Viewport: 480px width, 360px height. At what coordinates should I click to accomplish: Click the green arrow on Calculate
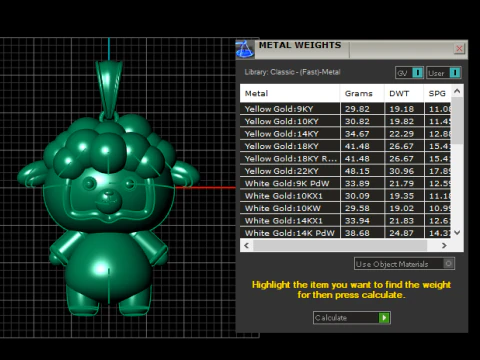pos(384,318)
